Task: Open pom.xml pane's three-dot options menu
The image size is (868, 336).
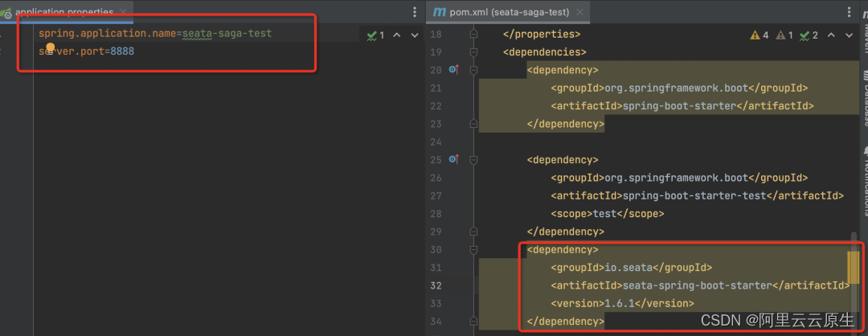Action: [x=850, y=12]
